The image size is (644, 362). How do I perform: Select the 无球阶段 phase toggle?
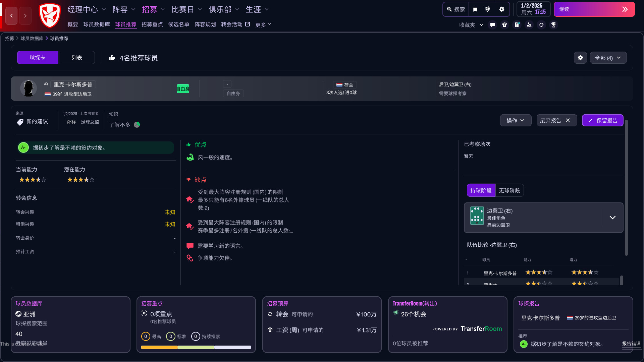point(509,190)
